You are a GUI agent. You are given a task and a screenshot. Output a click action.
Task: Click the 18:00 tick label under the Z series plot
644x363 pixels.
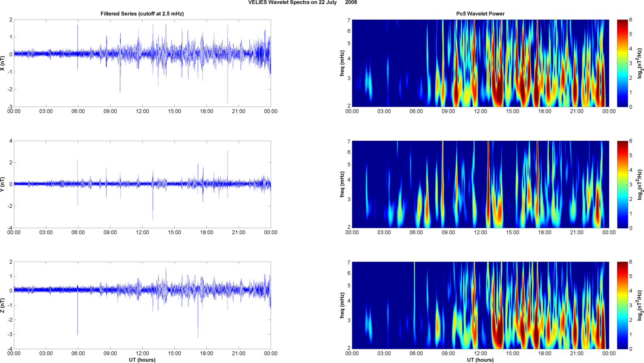207,354
